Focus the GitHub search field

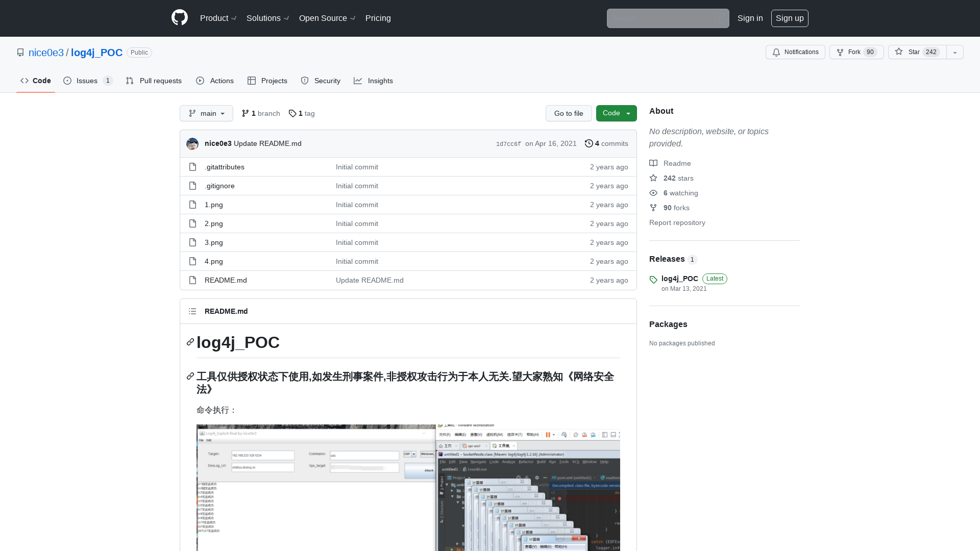[x=668, y=18]
